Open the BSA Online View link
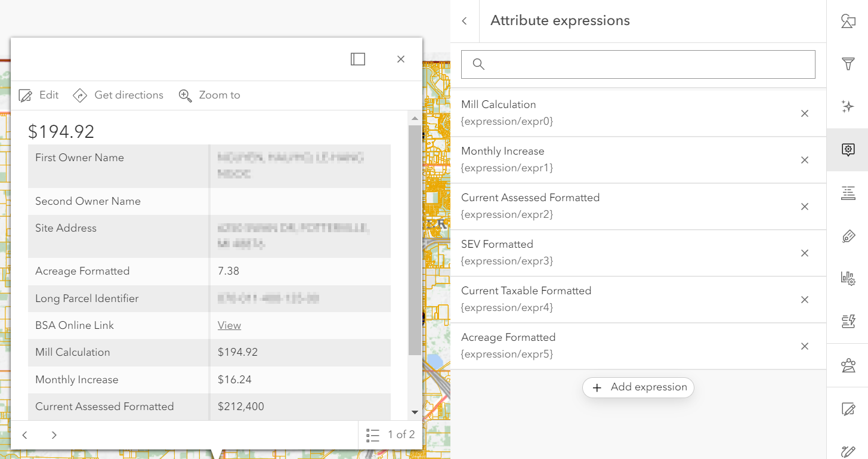868x459 pixels. click(229, 325)
